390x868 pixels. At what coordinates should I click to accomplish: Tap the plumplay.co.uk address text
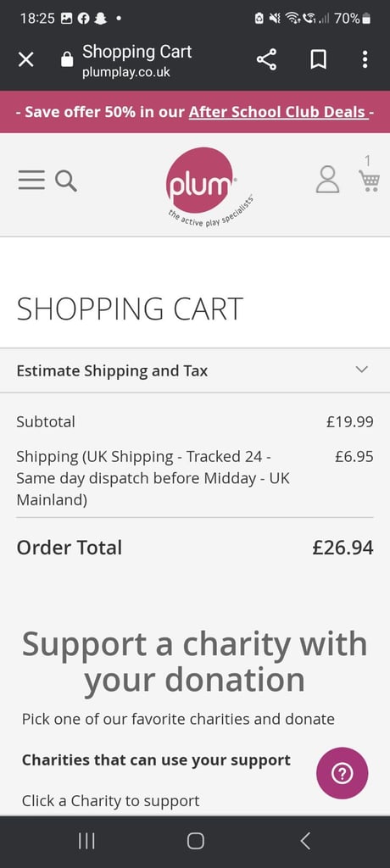pyautogui.click(x=126, y=73)
